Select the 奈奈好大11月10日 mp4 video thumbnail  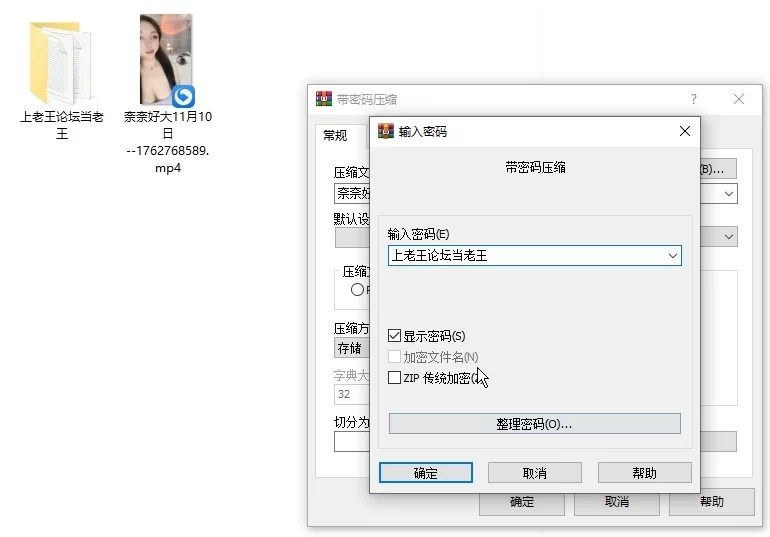click(x=166, y=59)
